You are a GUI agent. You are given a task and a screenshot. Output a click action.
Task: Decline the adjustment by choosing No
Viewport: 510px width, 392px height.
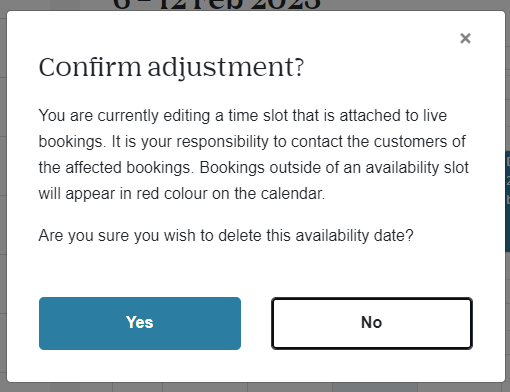pyautogui.click(x=372, y=323)
